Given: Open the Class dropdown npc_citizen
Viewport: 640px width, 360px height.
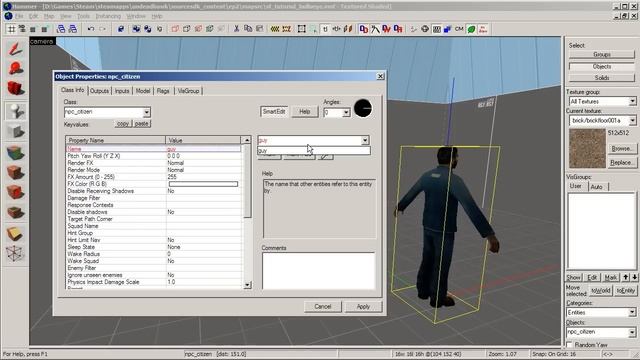Looking at the screenshot, I should coord(147,112).
